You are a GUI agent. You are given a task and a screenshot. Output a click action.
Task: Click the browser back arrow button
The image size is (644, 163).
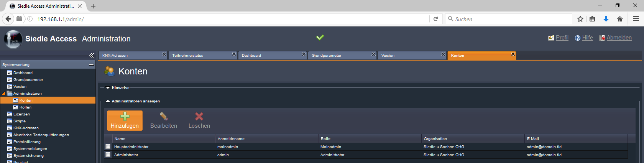coord(8,19)
